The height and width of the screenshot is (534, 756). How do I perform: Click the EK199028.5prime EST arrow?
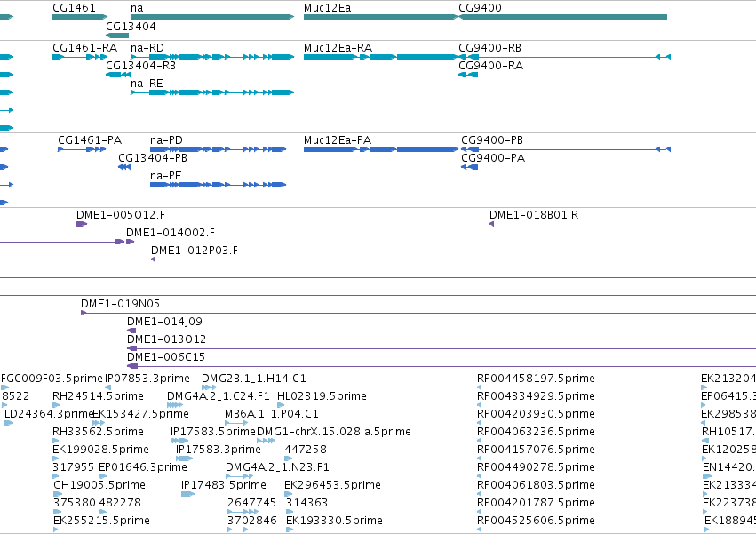pos(55,458)
